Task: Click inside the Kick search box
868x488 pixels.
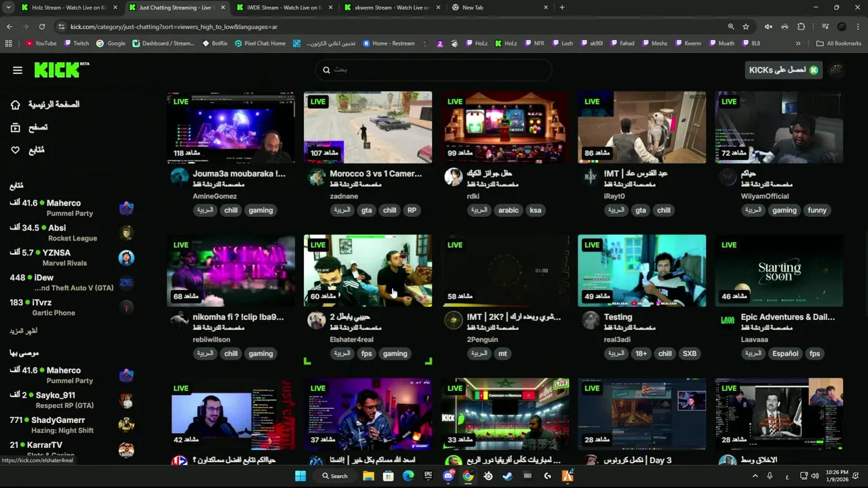Action: point(434,70)
